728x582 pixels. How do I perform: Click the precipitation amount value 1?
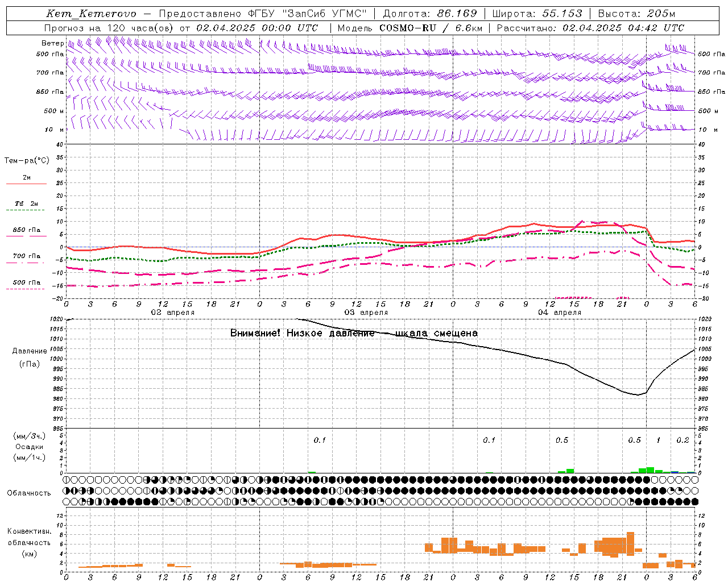pos(658,440)
